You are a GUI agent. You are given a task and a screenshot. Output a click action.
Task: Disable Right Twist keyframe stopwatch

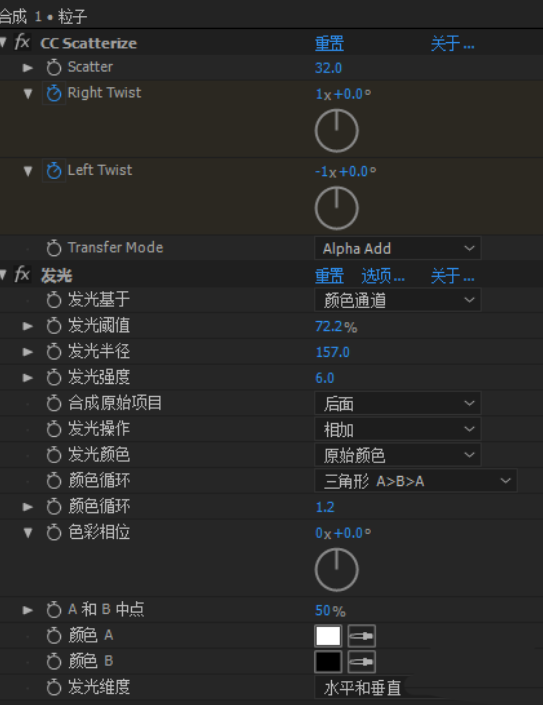(x=54, y=94)
